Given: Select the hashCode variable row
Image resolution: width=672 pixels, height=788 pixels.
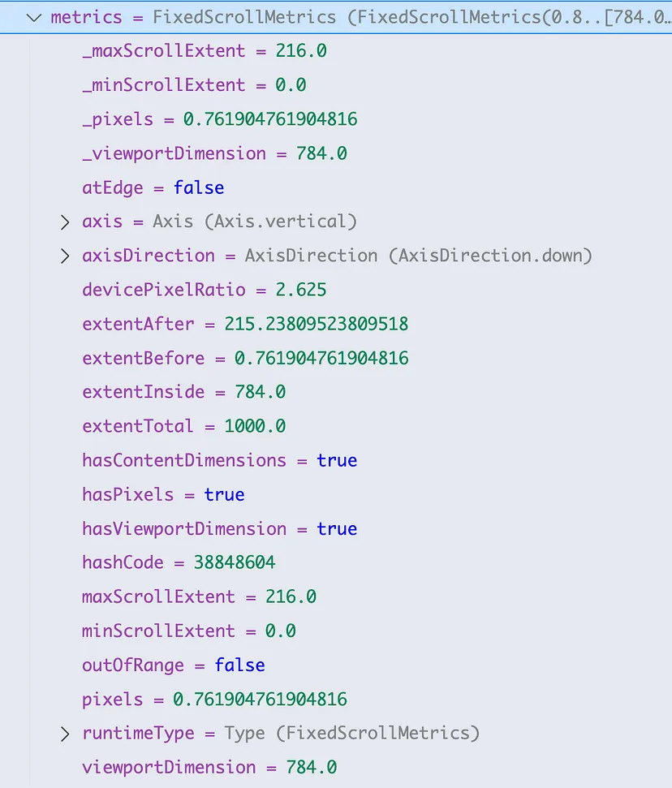Looking at the screenshot, I should coord(179,562).
